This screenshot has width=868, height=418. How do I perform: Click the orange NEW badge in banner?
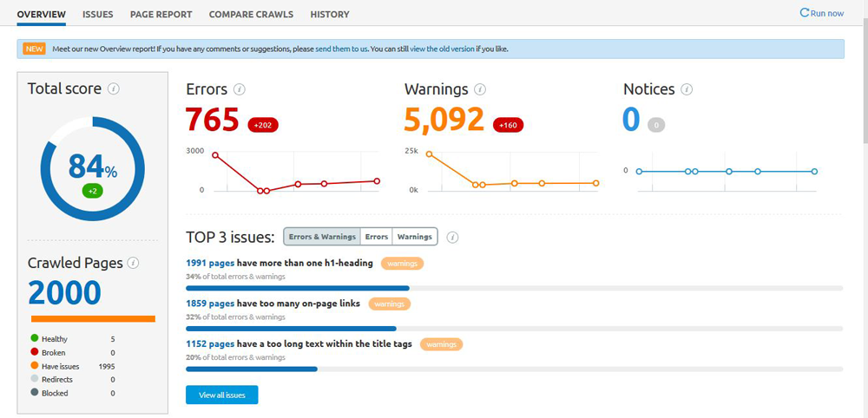pyautogui.click(x=35, y=49)
